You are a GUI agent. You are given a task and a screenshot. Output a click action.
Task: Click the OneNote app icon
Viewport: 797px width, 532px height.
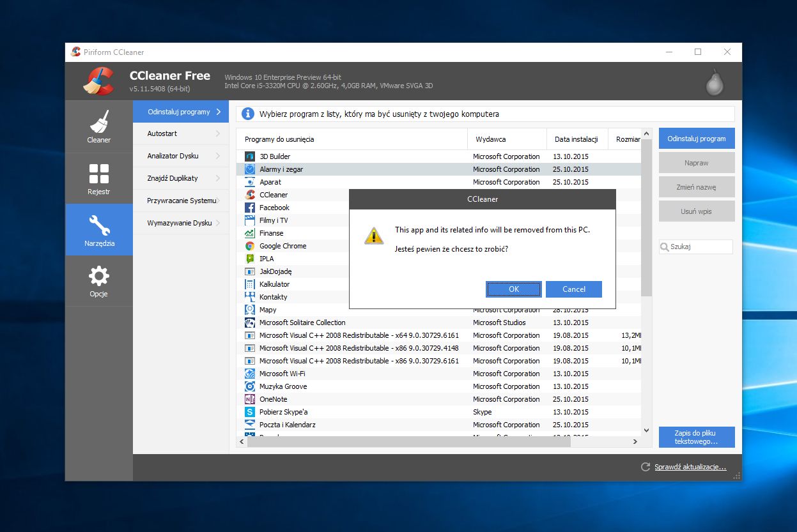point(250,399)
